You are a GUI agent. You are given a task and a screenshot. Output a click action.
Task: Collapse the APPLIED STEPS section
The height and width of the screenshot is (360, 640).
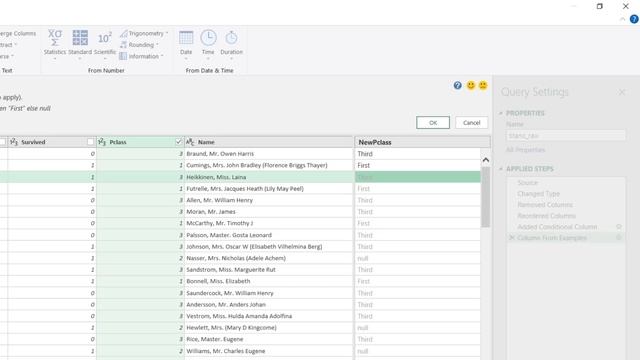coord(501,169)
